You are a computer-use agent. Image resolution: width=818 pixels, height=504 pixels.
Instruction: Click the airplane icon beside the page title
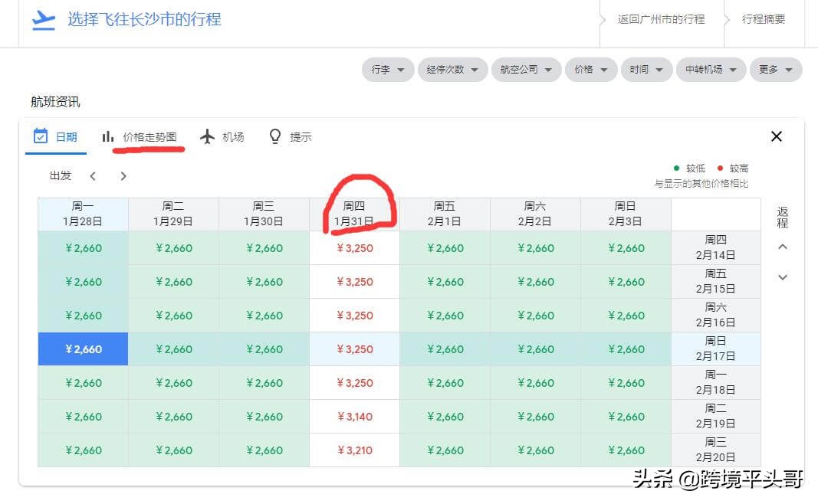(44, 19)
